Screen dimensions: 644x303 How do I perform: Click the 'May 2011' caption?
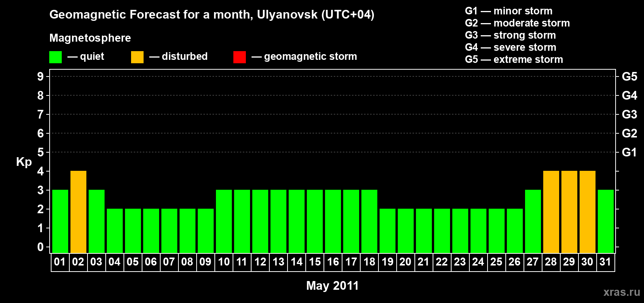point(332,286)
